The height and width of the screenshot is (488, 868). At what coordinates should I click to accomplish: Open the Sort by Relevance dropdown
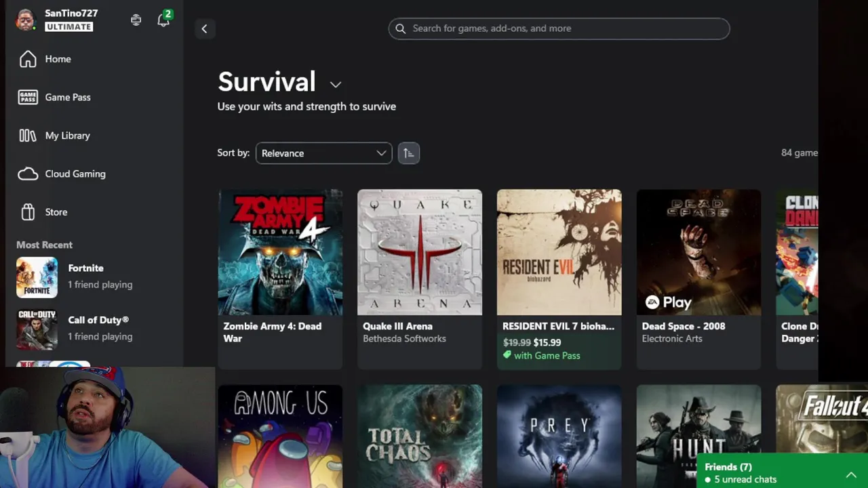coord(323,153)
